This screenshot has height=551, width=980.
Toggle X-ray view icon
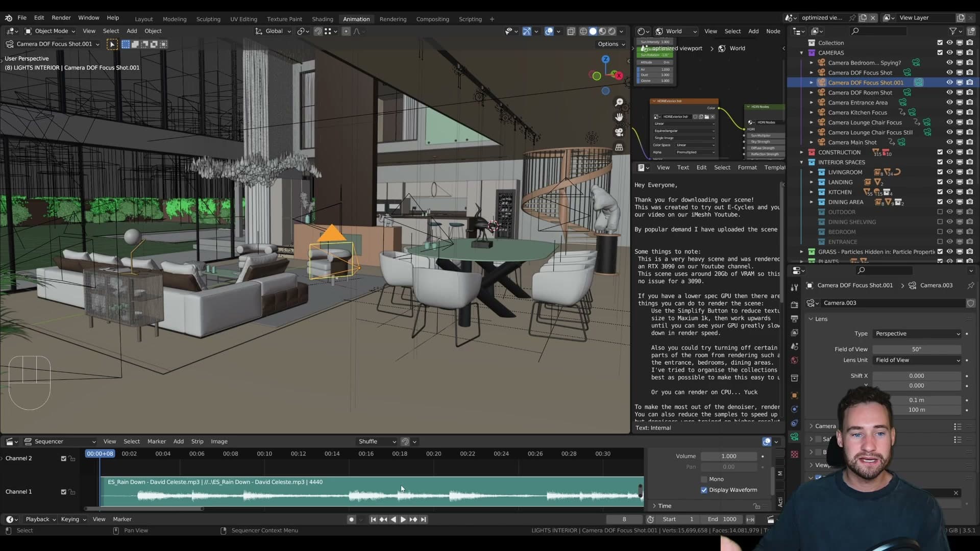[x=571, y=31]
